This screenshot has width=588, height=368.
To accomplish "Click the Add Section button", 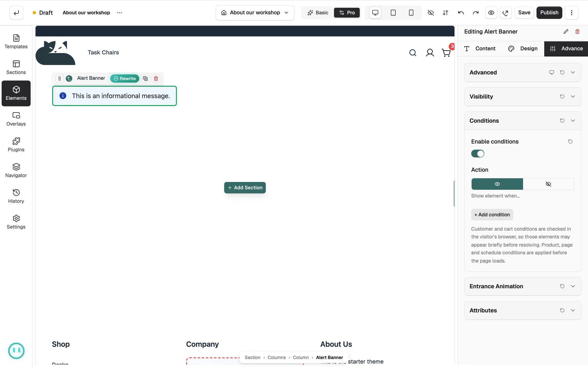I will (245, 188).
